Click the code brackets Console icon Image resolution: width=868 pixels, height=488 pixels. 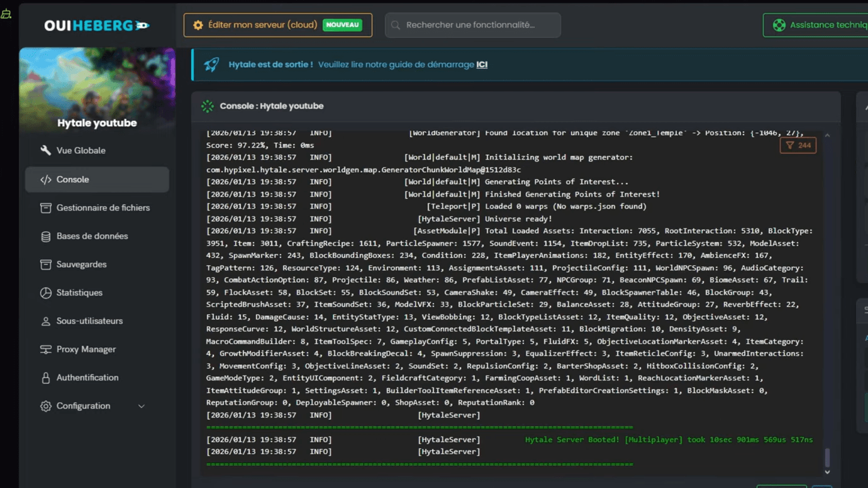45,179
